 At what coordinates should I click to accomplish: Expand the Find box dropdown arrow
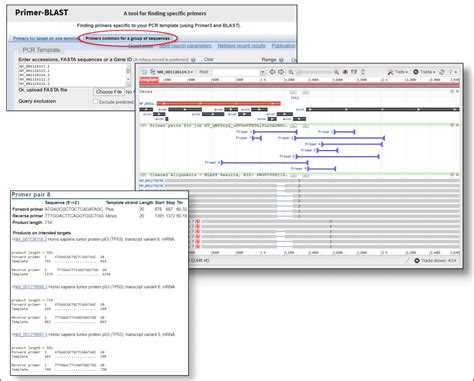point(262,72)
